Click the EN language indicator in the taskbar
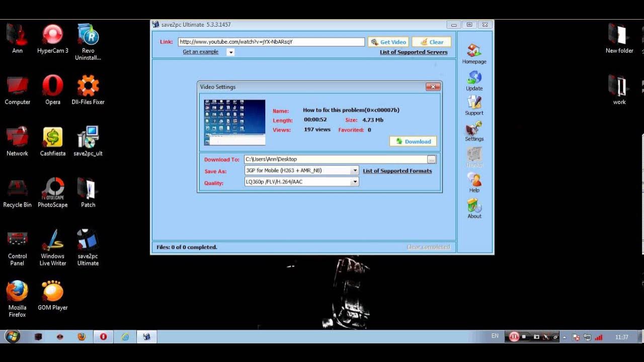Image resolution: width=644 pixels, height=362 pixels. click(x=495, y=336)
